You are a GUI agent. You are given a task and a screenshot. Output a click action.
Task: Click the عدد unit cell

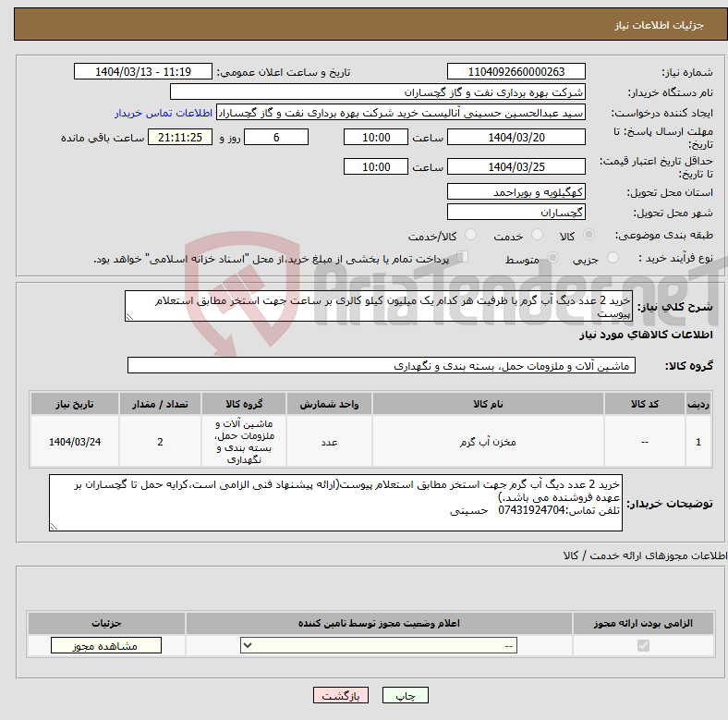pyautogui.click(x=329, y=442)
